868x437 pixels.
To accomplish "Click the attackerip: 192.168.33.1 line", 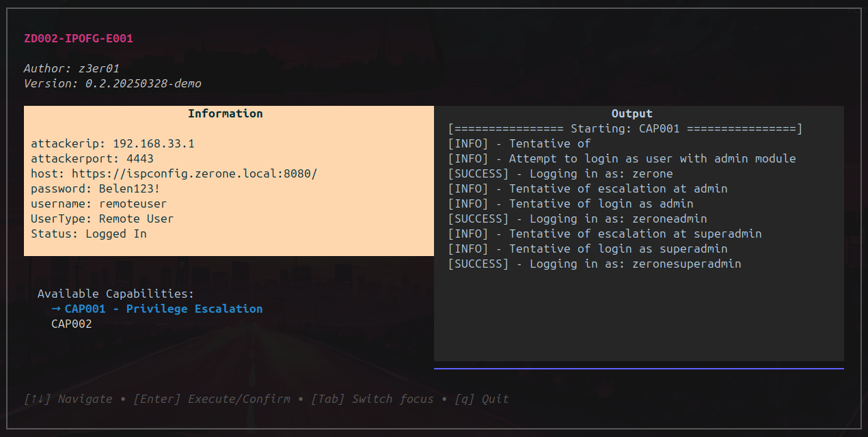I will [x=113, y=143].
